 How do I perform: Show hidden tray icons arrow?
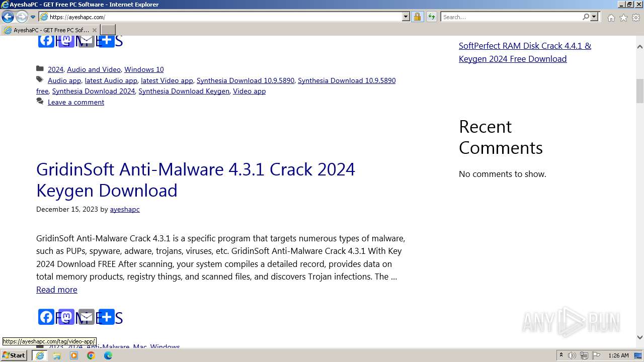click(561, 355)
